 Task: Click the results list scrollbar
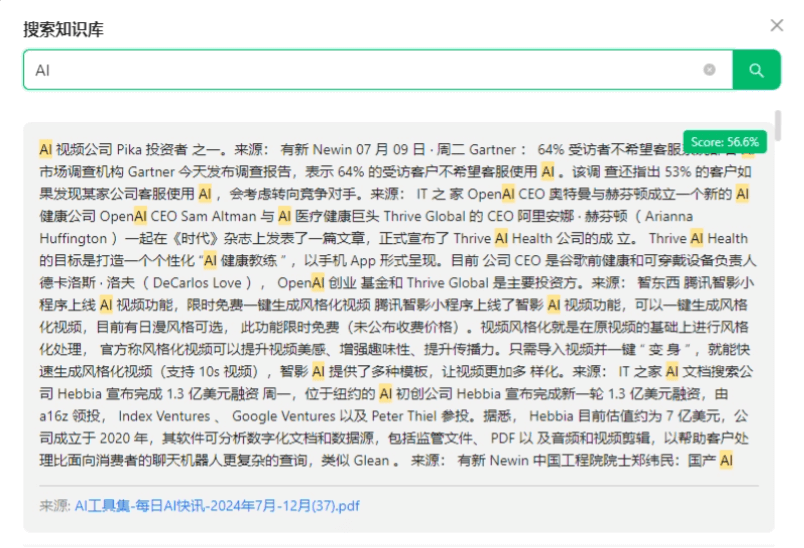778,125
